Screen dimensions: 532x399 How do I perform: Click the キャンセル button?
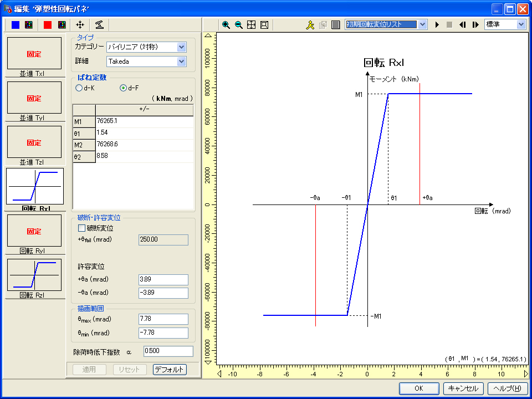[x=463, y=388]
